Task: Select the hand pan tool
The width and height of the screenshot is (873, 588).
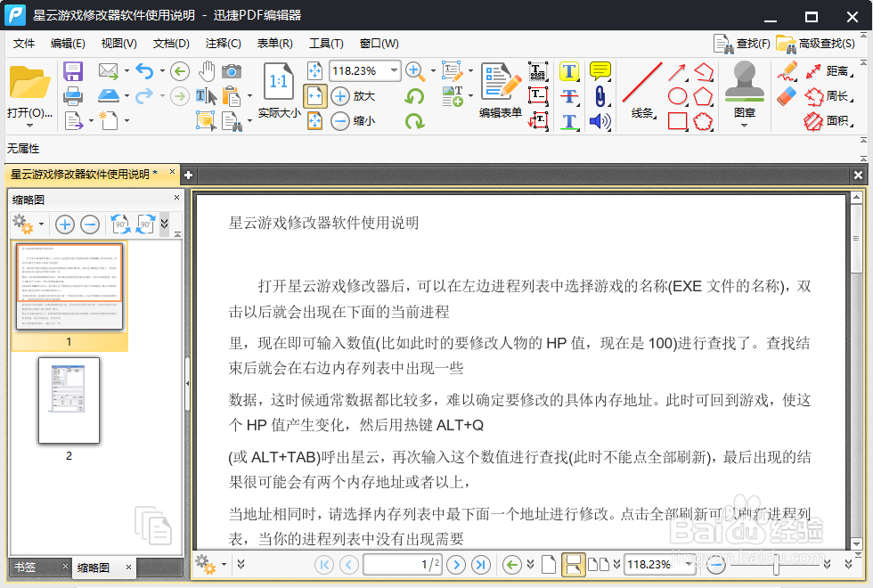Action: pos(207,71)
